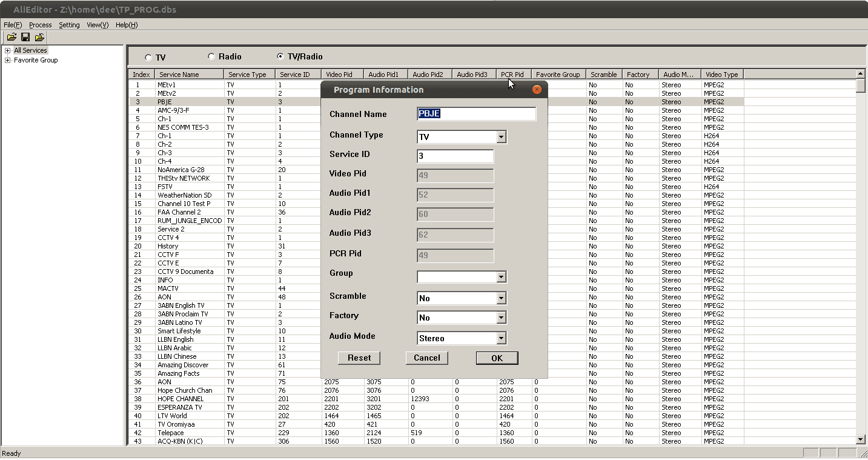Click the third toolbar folder icon

click(39, 37)
